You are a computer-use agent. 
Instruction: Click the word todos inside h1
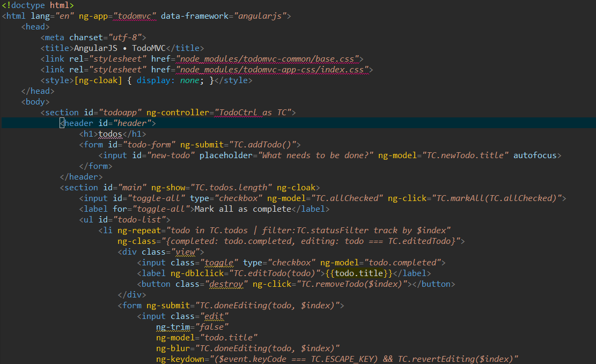tap(110, 133)
